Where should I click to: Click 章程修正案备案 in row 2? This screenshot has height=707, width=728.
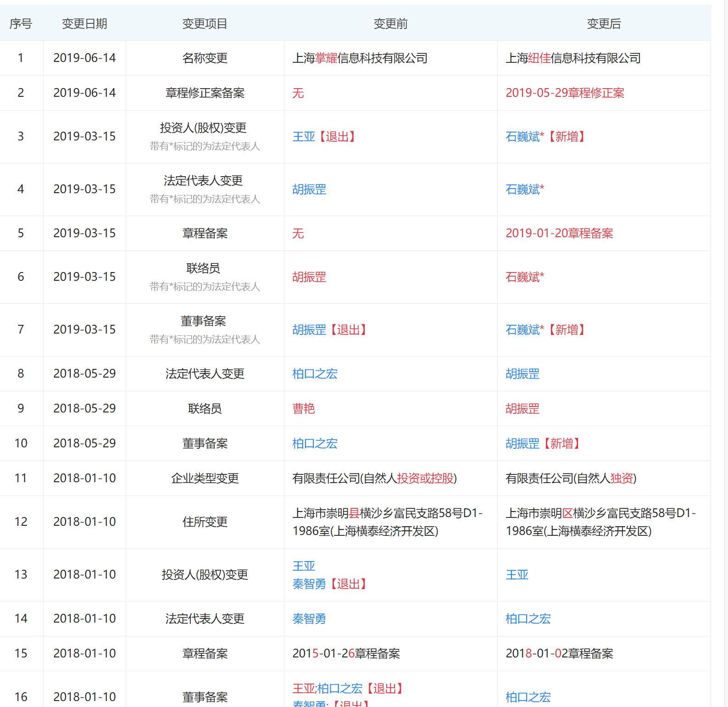(x=205, y=93)
